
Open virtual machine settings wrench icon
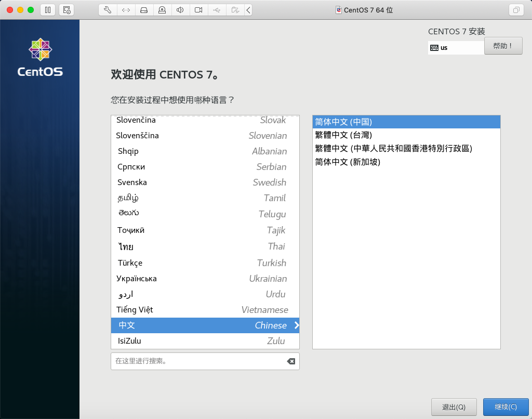click(x=108, y=10)
